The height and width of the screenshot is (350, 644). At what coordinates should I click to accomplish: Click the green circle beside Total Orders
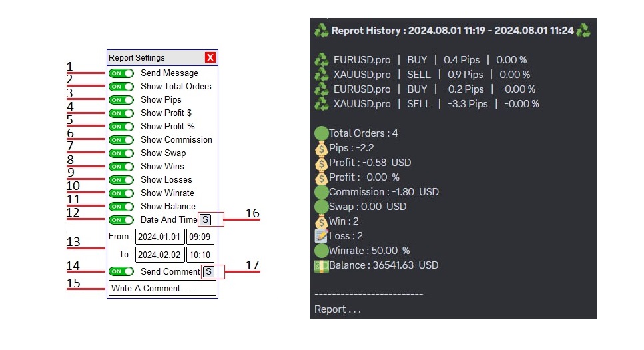click(x=321, y=133)
